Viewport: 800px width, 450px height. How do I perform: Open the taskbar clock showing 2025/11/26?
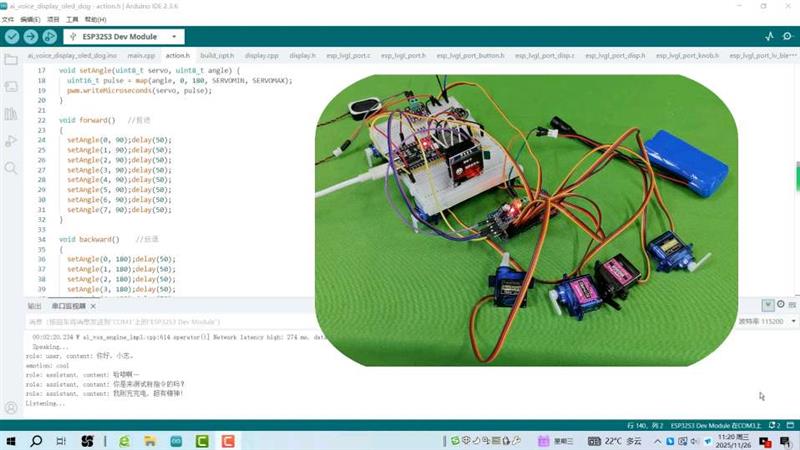(733, 441)
